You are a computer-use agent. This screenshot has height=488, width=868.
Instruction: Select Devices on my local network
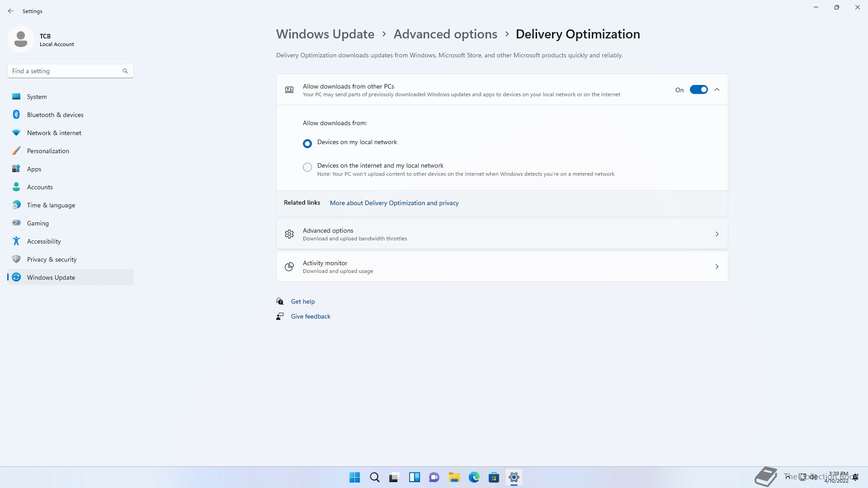coord(307,143)
